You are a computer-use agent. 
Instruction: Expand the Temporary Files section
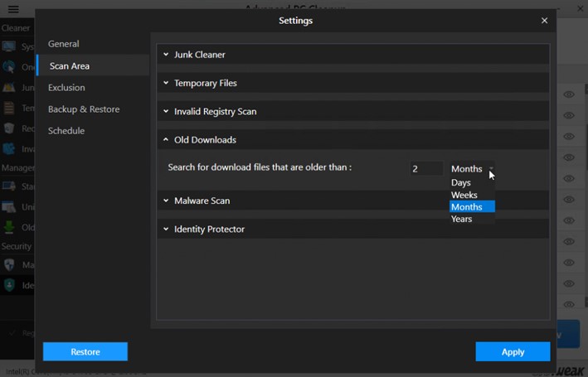click(x=352, y=83)
